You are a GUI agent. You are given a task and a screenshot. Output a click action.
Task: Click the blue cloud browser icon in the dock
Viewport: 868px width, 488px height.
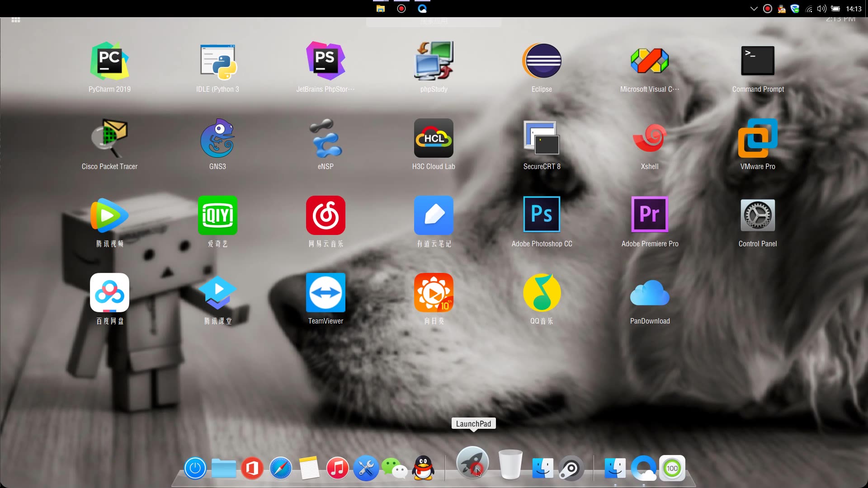(x=644, y=468)
